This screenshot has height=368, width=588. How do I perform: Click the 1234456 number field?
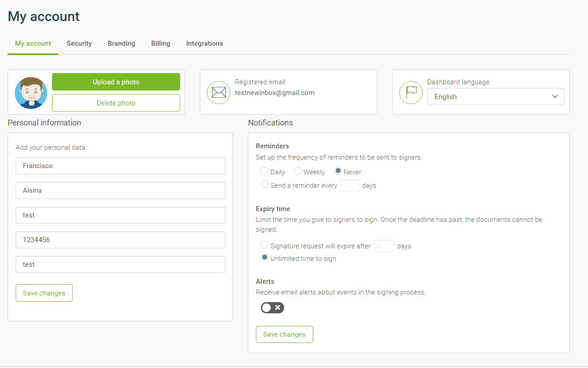121,240
